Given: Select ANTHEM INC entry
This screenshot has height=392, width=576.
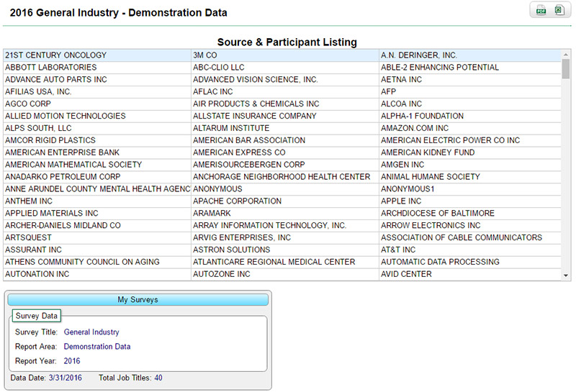Looking at the screenshot, I should (97, 201).
